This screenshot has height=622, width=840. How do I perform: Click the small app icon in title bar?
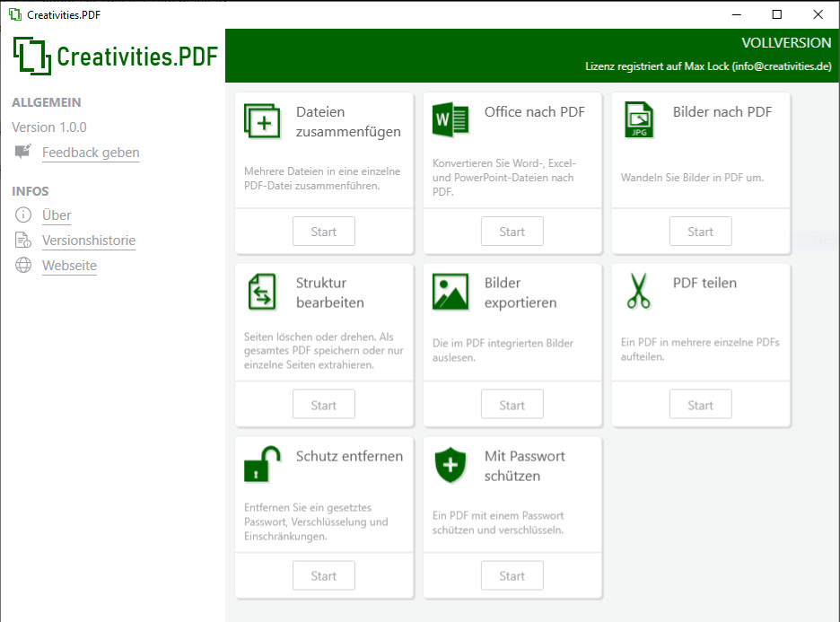[x=15, y=14]
